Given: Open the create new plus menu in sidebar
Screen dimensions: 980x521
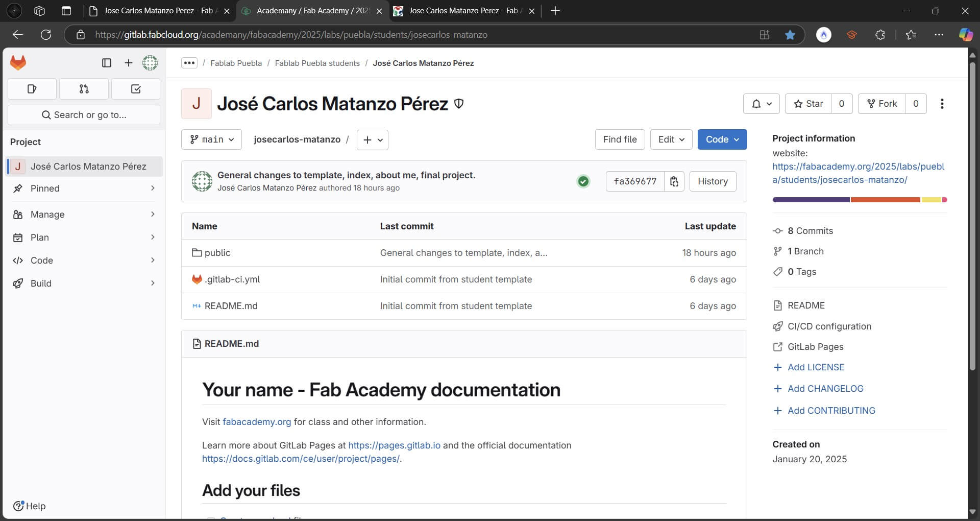Looking at the screenshot, I should tap(129, 63).
